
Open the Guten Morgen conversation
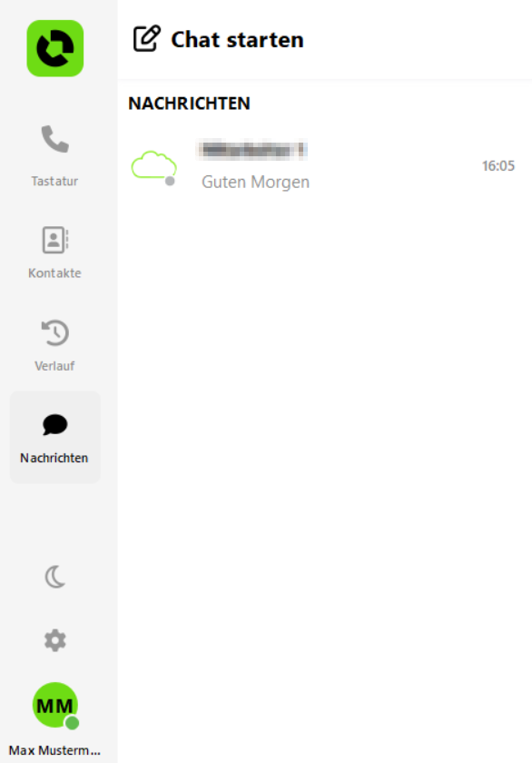click(324, 166)
